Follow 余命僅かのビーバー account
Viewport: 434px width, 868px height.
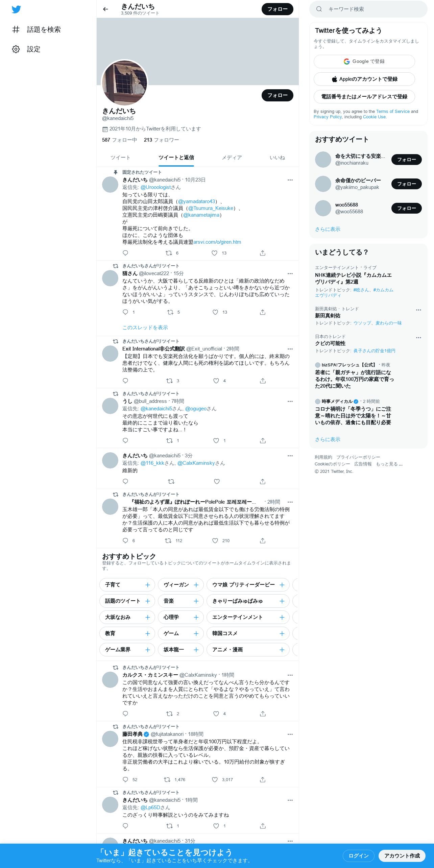(406, 184)
